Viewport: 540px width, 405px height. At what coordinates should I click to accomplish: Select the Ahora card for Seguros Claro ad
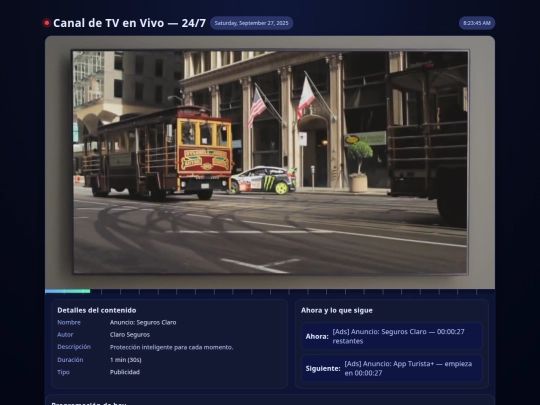pos(392,336)
